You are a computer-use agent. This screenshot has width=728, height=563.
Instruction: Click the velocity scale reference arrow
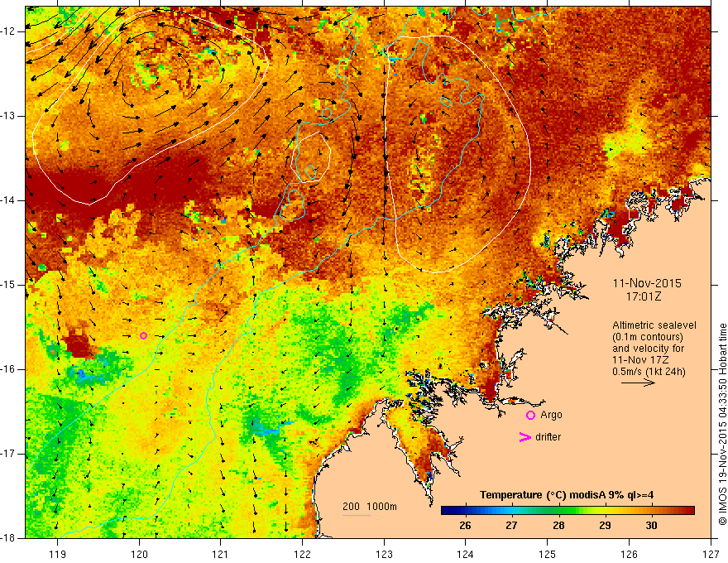coord(638,383)
